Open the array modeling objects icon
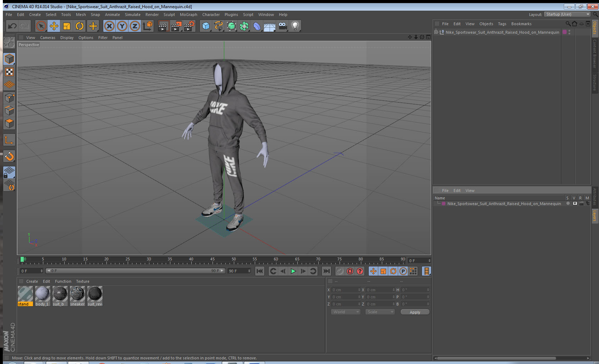The image size is (599, 364). [x=244, y=26]
